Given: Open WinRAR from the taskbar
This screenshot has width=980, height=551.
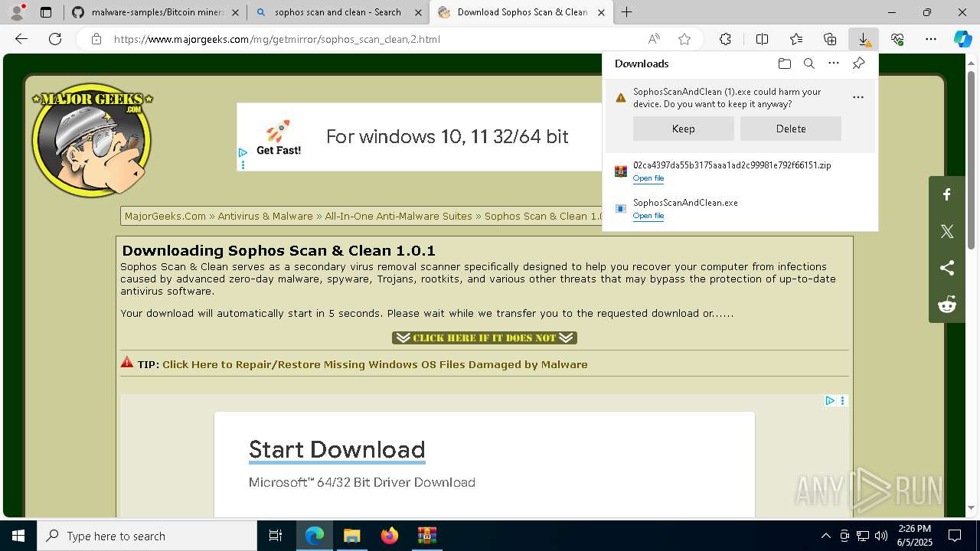Looking at the screenshot, I should tap(426, 536).
